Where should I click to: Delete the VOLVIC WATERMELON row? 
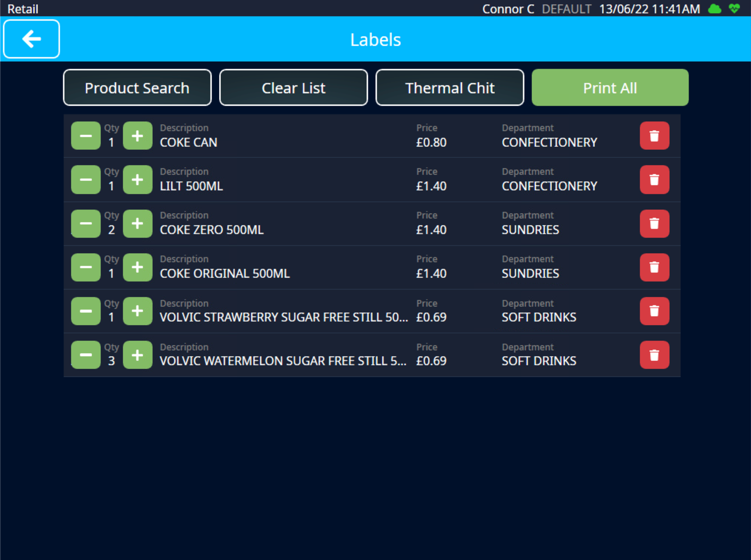point(654,354)
